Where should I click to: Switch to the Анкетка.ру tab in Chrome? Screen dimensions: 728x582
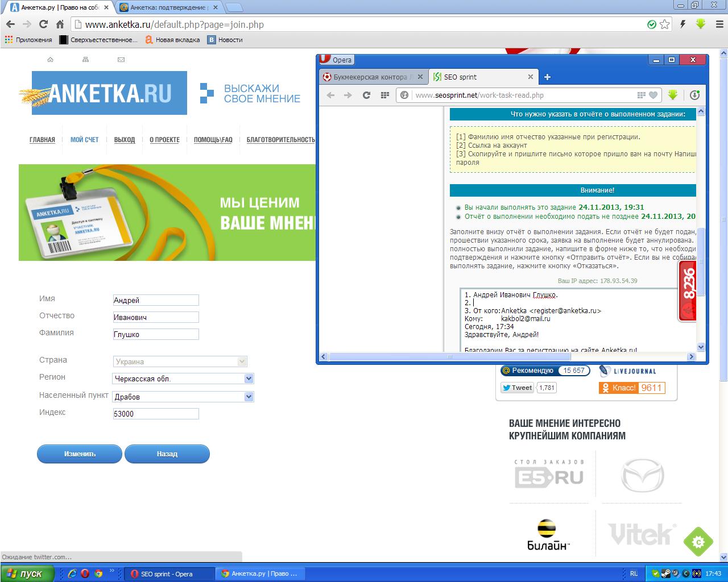tap(60, 8)
